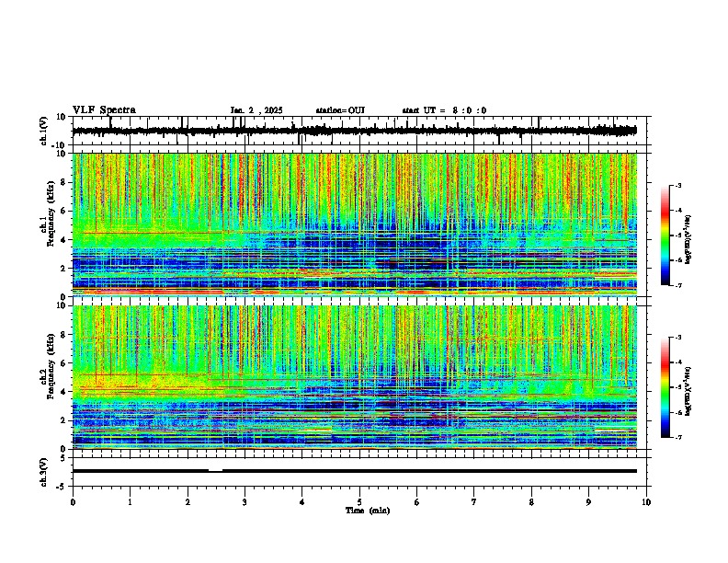Click the "-3" label on ch.2 color scale
This screenshot has height=563, width=728.
coord(678,338)
